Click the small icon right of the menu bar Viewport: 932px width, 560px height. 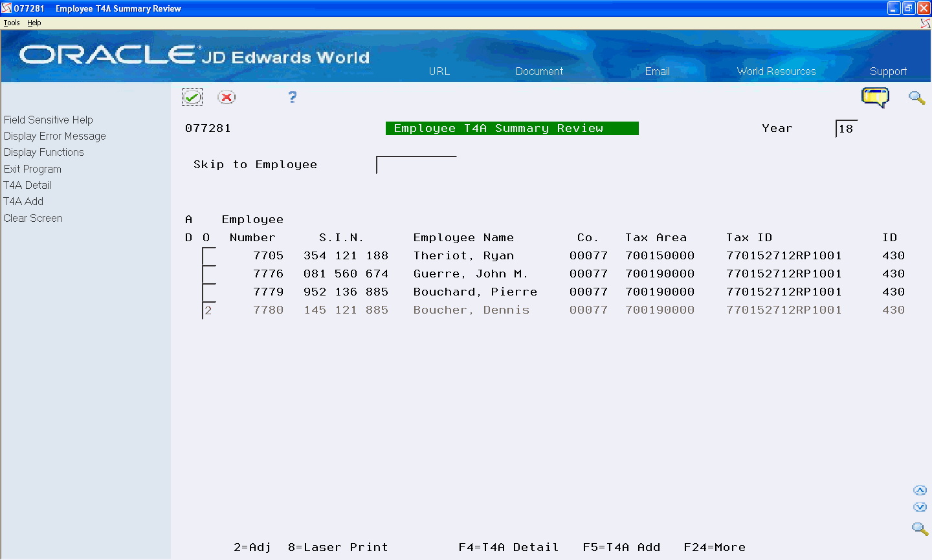tap(926, 23)
